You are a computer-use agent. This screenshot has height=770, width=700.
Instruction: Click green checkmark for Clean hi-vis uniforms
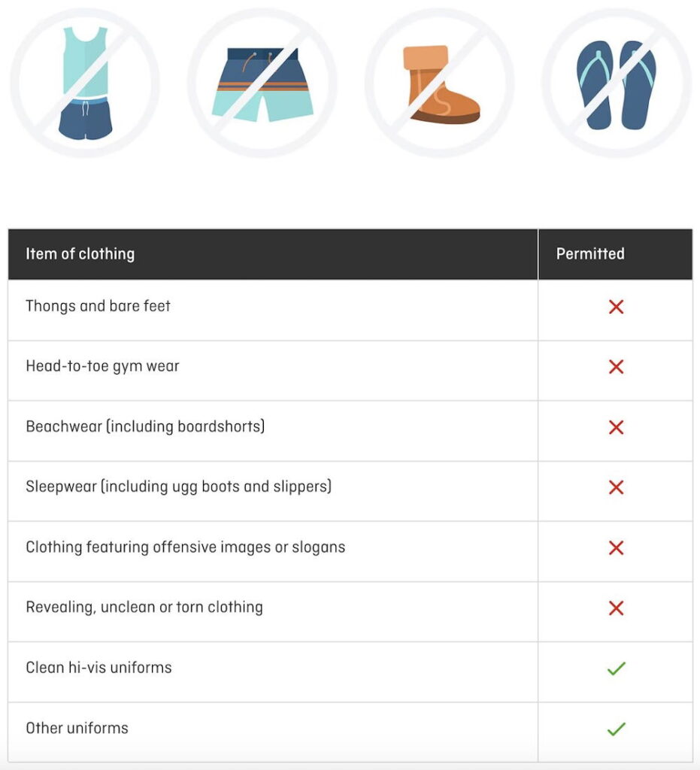617,668
